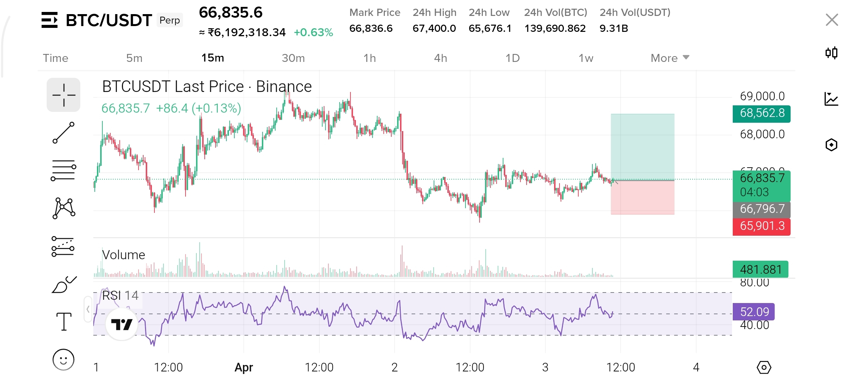Click the 52.09 RSI value tag
This screenshot has width=868, height=391.
[x=754, y=312]
